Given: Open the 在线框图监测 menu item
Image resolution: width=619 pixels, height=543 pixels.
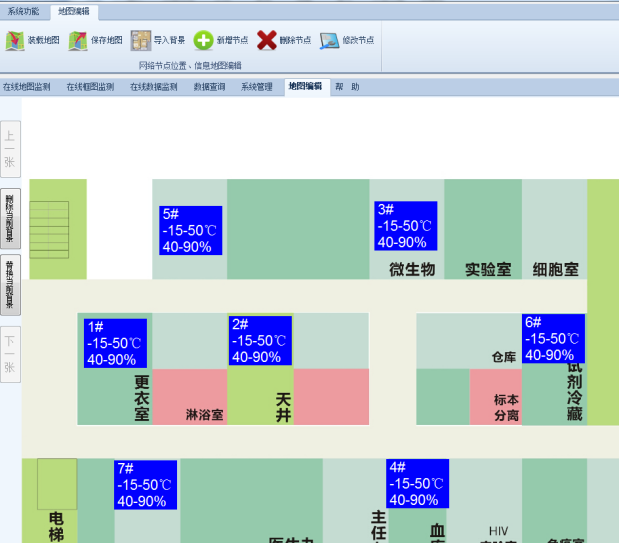Looking at the screenshot, I should point(90,87).
